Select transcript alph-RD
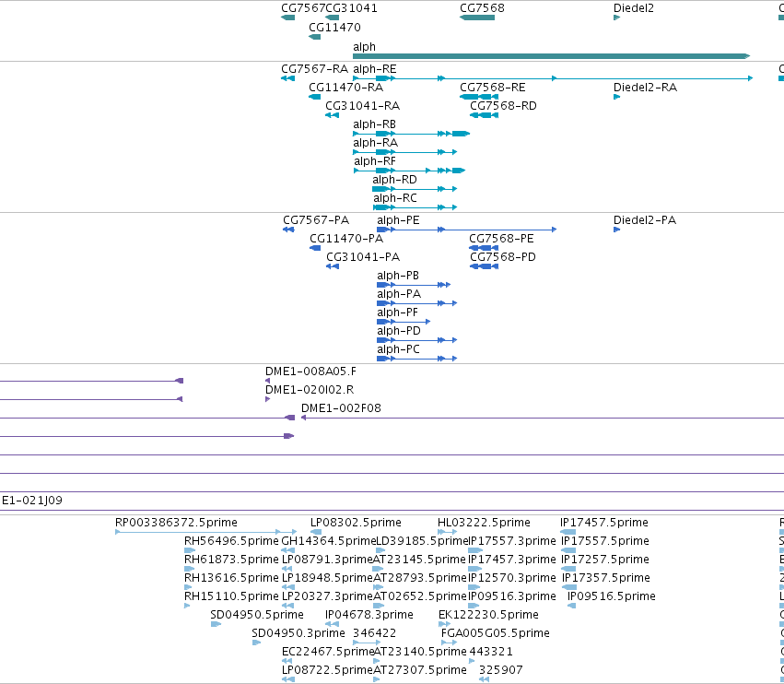This screenshot has height=684, width=784. 415,189
